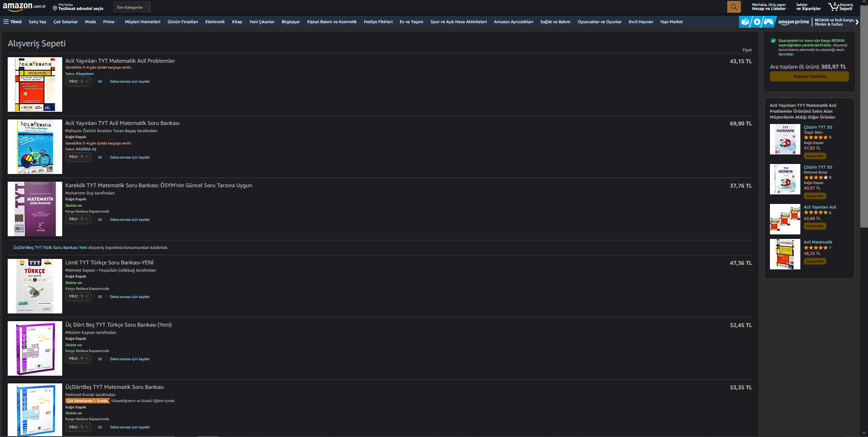Add Acil Matematik recommendation to cart

(x=815, y=262)
